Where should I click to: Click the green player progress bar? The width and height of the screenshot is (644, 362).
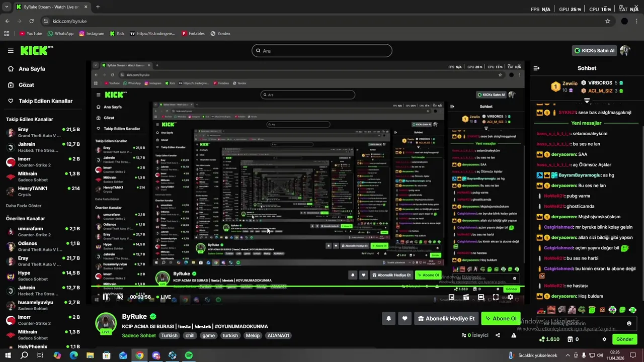(x=307, y=287)
